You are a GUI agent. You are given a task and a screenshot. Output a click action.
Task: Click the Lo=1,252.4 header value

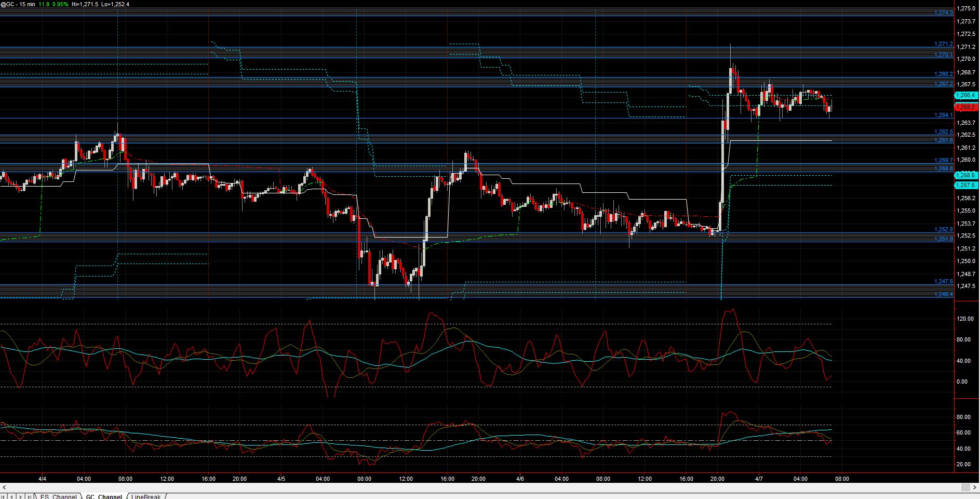[115, 4]
